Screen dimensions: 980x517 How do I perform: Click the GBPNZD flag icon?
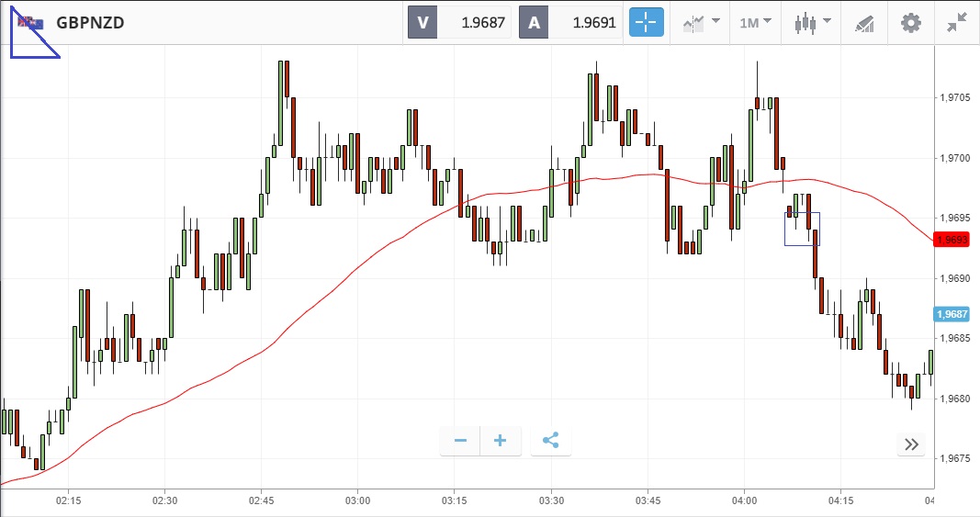coord(33,22)
